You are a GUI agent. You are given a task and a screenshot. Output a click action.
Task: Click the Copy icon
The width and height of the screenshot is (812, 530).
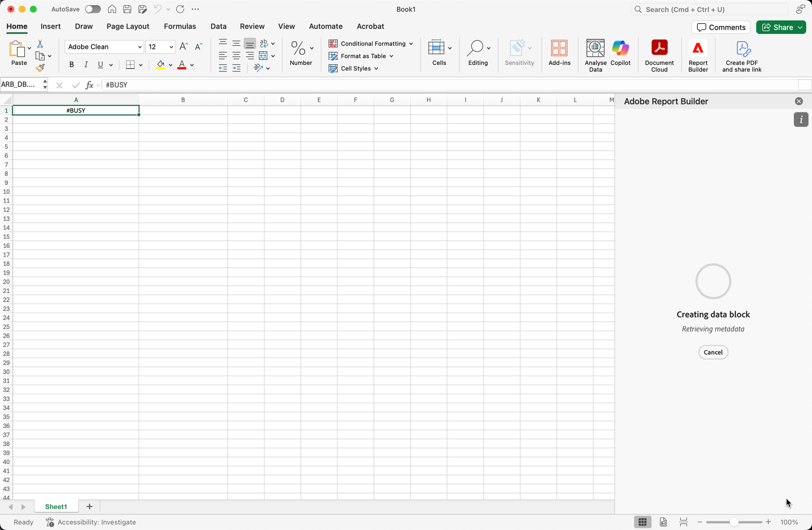click(40, 56)
